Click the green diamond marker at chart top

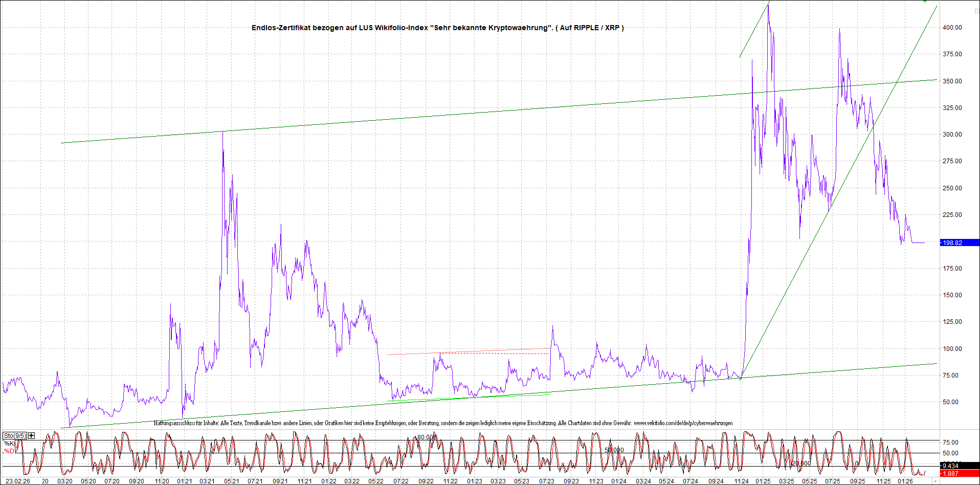(x=925, y=2)
